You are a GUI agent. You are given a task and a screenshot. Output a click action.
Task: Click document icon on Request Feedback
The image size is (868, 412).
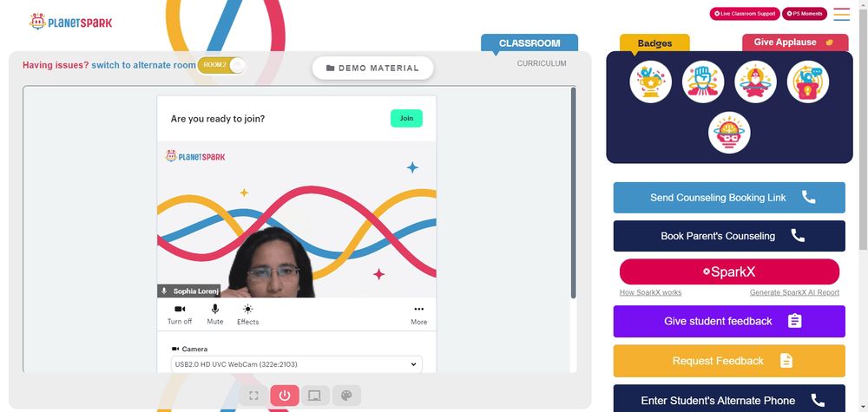coord(786,361)
